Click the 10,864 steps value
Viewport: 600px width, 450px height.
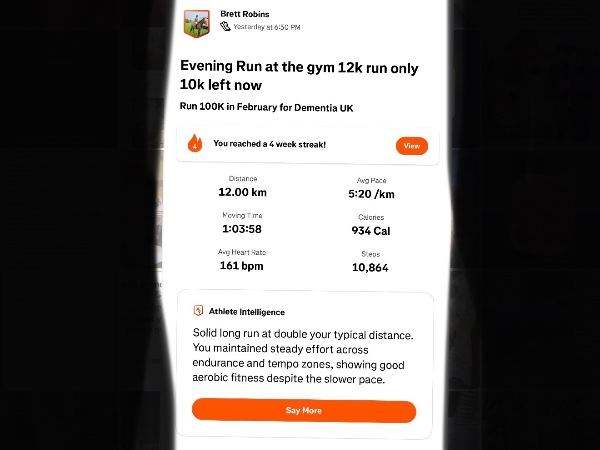point(370,267)
